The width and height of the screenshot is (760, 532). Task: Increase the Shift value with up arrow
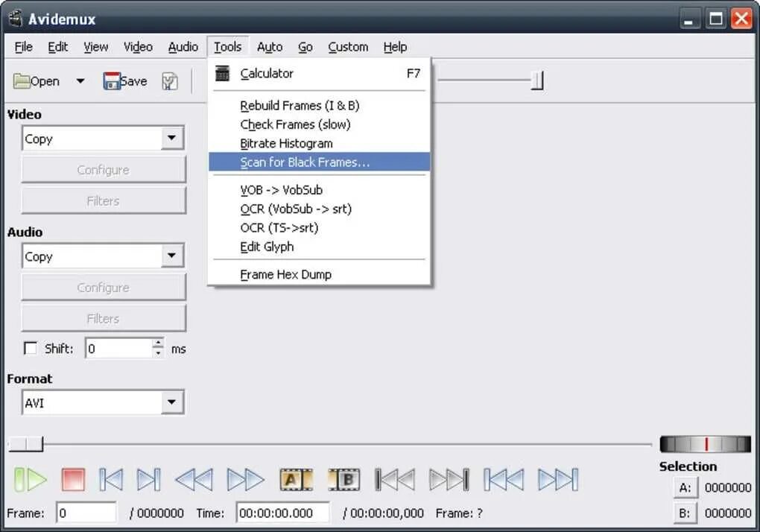[x=158, y=343]
